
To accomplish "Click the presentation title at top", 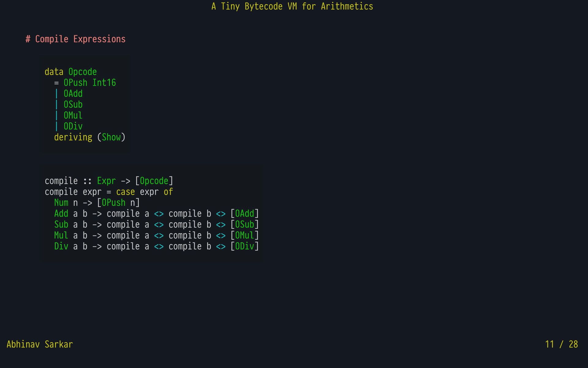I will [292, 6].
